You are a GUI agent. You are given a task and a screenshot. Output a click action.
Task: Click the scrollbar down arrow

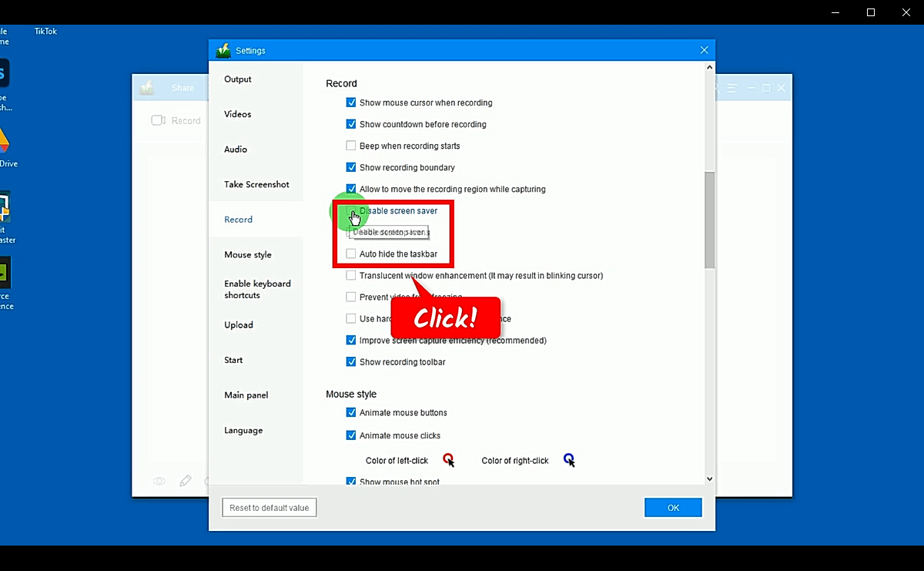pos(708,479)
